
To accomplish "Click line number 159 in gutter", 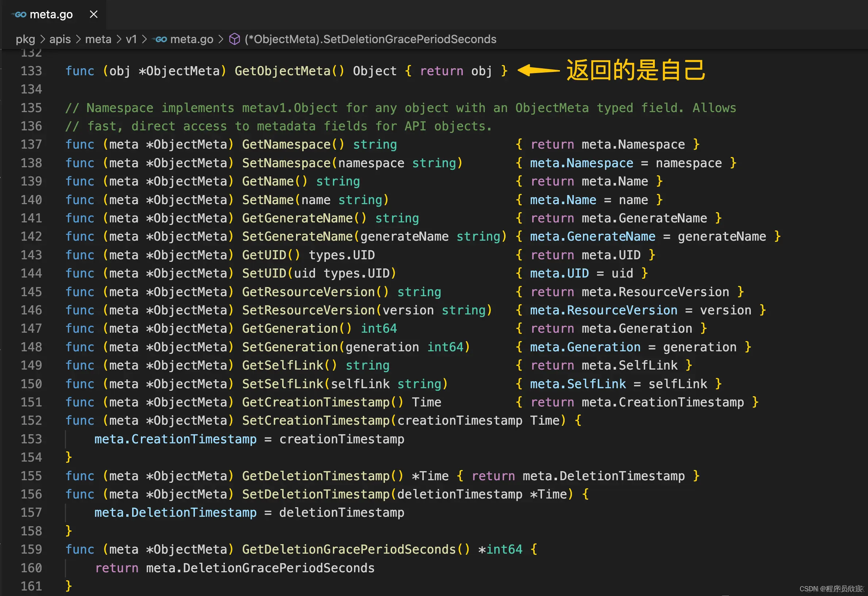I will 31,550.
